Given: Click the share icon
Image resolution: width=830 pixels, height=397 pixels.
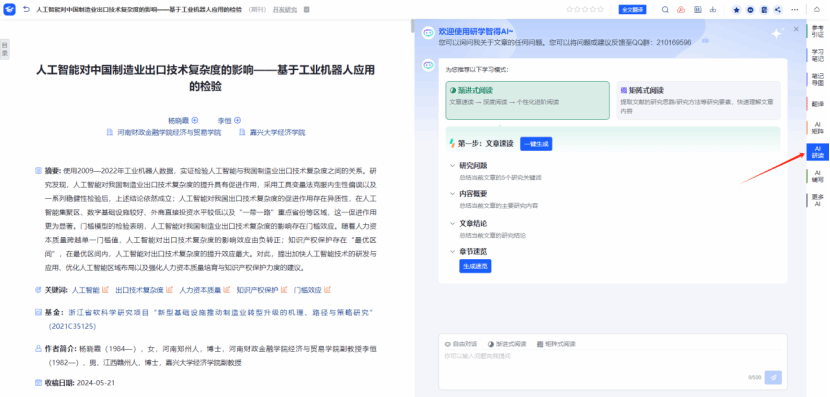Looking at the screenshot, I should click(x=778, y=10).
